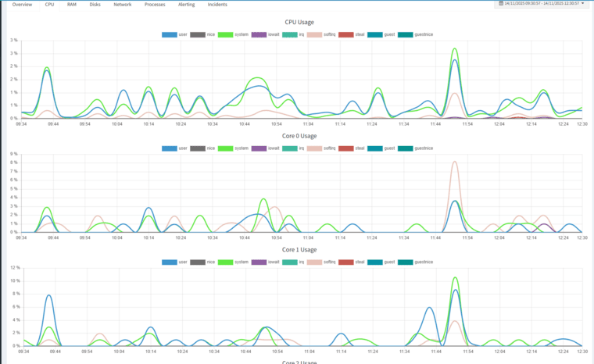The image size is (594, 364).
Task: Toggle steal series in Core 0 legend
Action: click(x=351, y=148)
